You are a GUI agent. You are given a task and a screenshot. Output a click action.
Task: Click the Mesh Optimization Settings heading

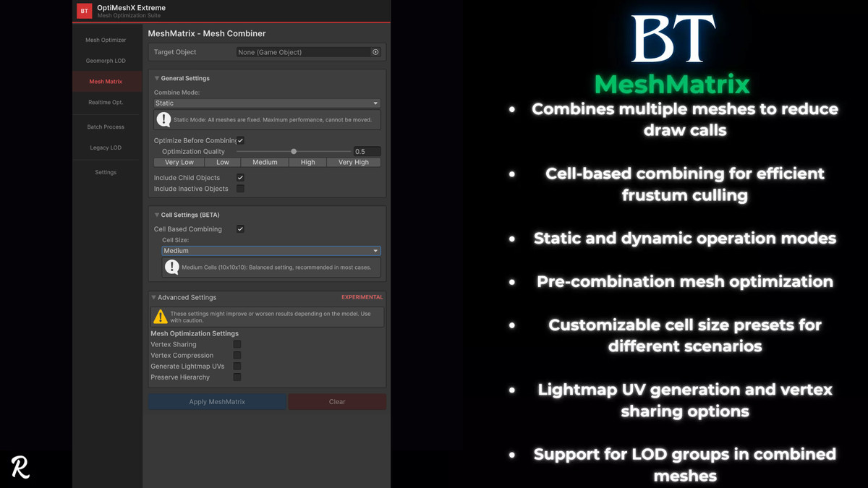(x=195, y=333)
